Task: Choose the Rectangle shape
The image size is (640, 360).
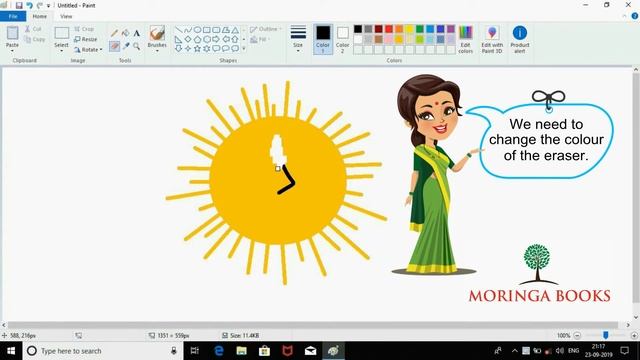Action: pos(207,30)
